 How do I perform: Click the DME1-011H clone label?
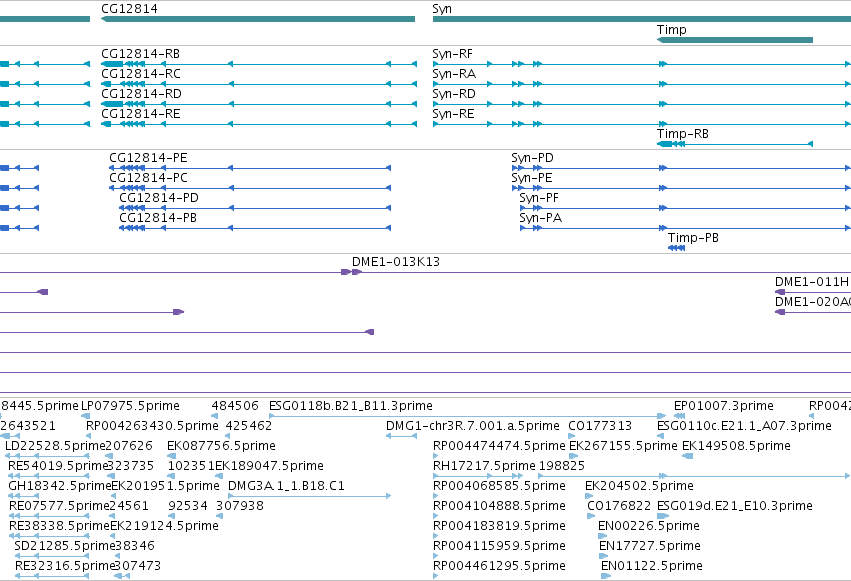click(812, 282)
